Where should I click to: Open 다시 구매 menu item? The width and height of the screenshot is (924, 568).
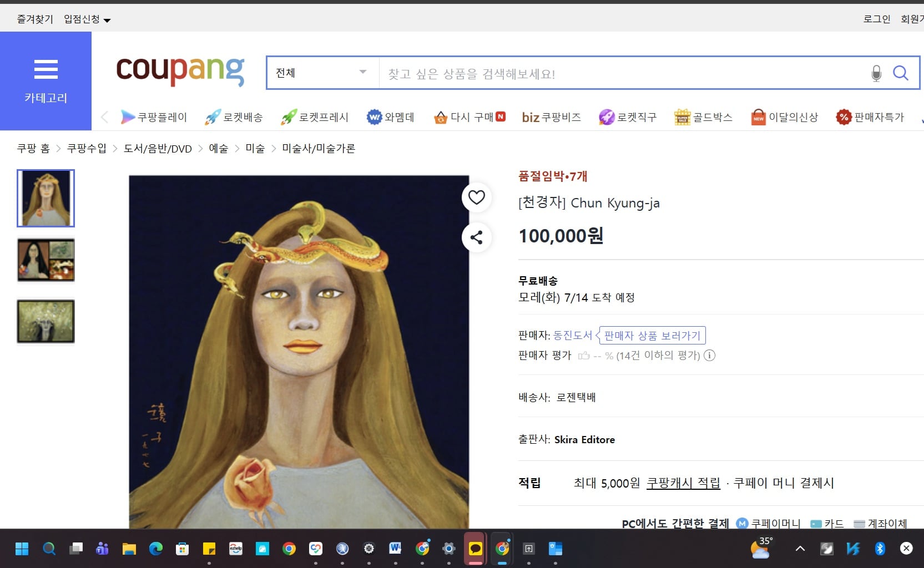(x=469, y=117)
